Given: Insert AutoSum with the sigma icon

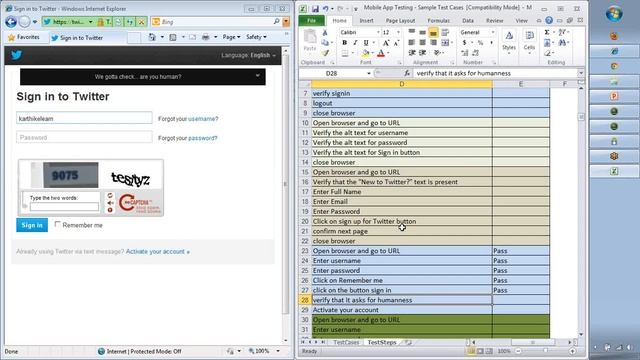Looking at the screenshot, I should [547, 32].
